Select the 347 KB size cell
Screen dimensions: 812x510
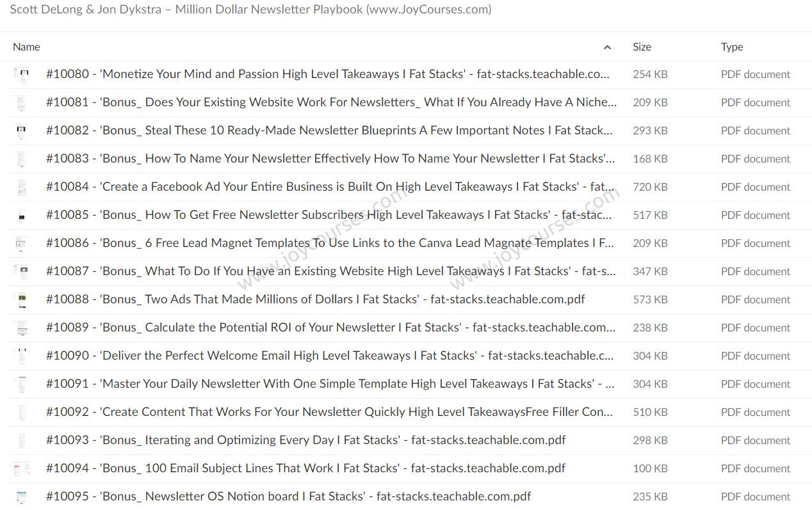pyautogui.click(x=650, y=271)
